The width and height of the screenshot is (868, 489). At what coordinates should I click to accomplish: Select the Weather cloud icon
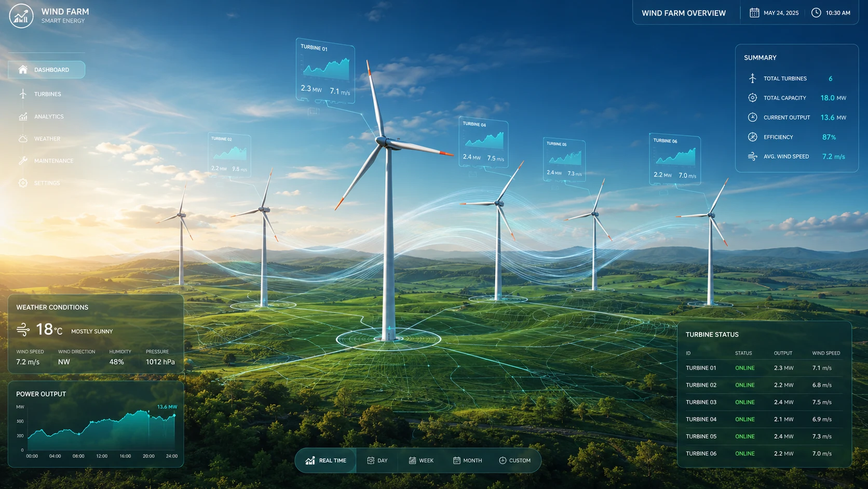click(23, 139)
